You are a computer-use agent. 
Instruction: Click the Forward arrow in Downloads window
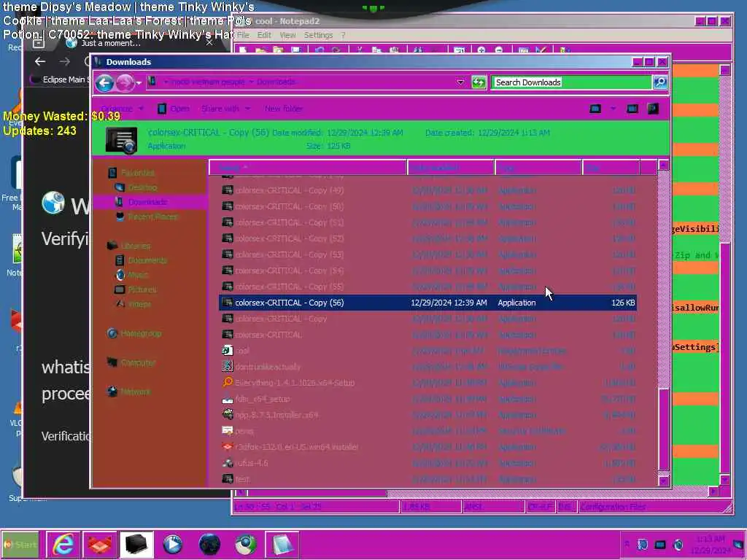pos(125,83)
